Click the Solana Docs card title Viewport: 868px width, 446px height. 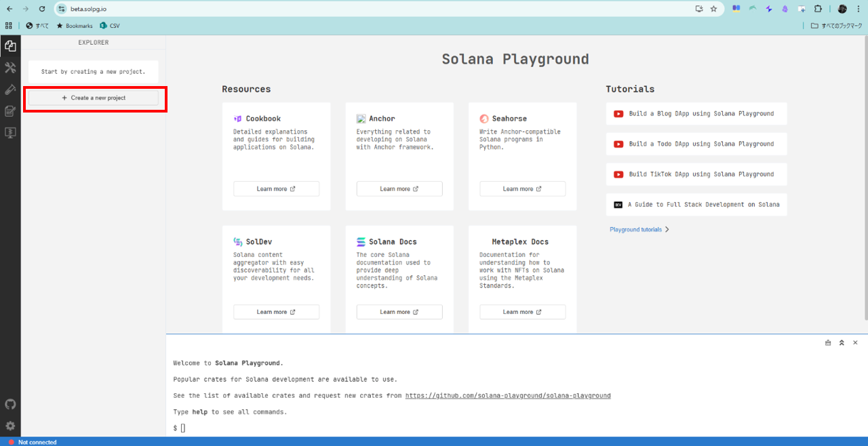393,242
